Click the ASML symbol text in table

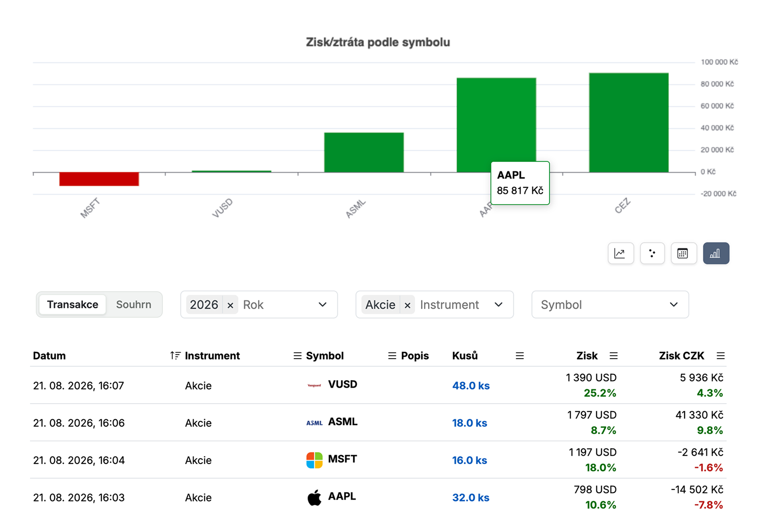point(342,422)
